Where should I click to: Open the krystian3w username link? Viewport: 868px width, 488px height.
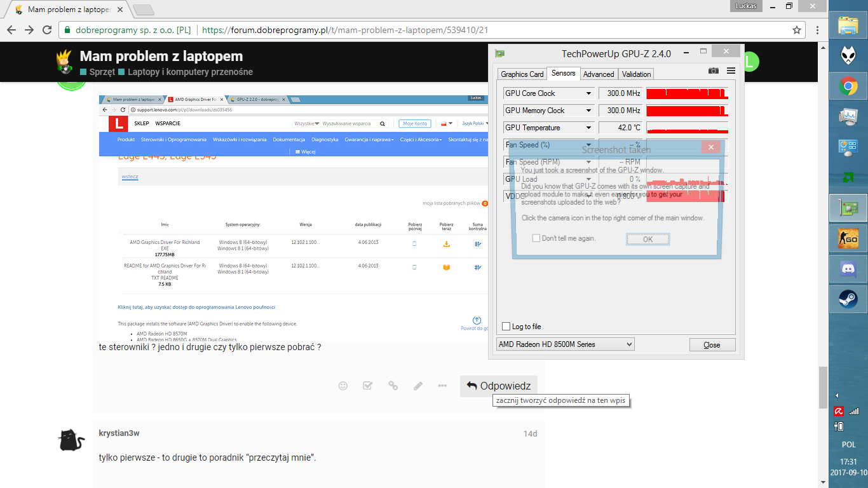[x=119, y=433]
